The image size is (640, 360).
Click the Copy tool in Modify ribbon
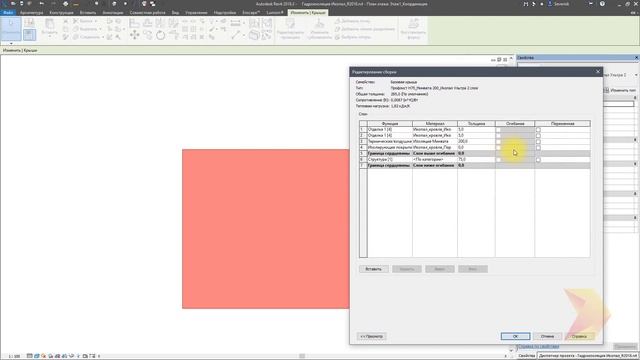[147, 36]
